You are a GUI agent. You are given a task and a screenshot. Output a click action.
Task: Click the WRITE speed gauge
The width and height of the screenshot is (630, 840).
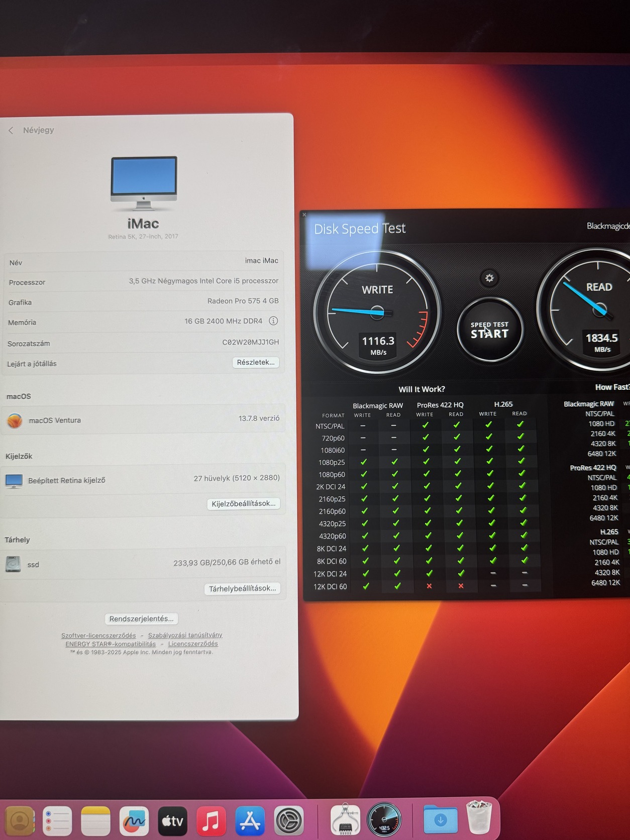pyautogui.click(x=377, y=312)
